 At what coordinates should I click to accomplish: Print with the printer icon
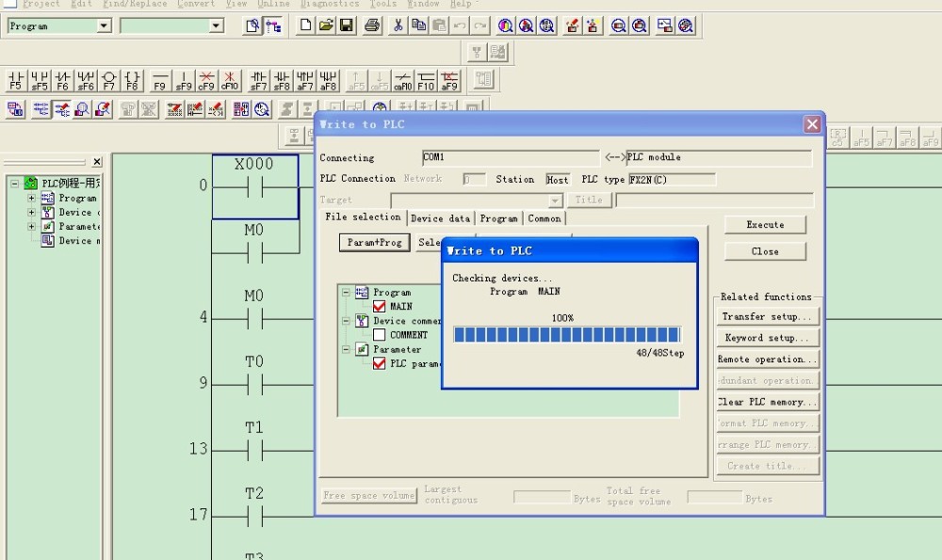tap(372, 25)
